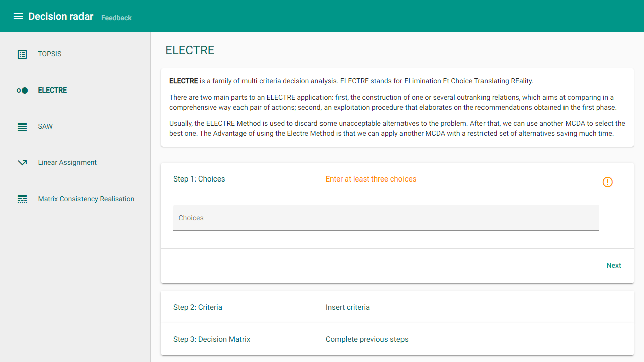Click the orange warning icon in Step 1
Viewport: 644px width, 362px height.
coord(607,182)
